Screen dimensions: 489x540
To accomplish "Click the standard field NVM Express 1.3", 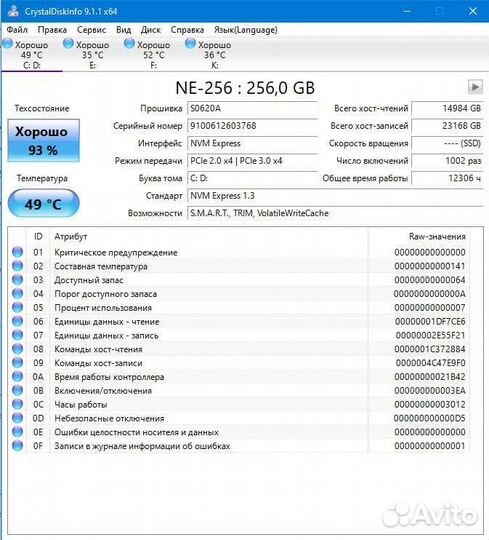I will click(335, 196).
